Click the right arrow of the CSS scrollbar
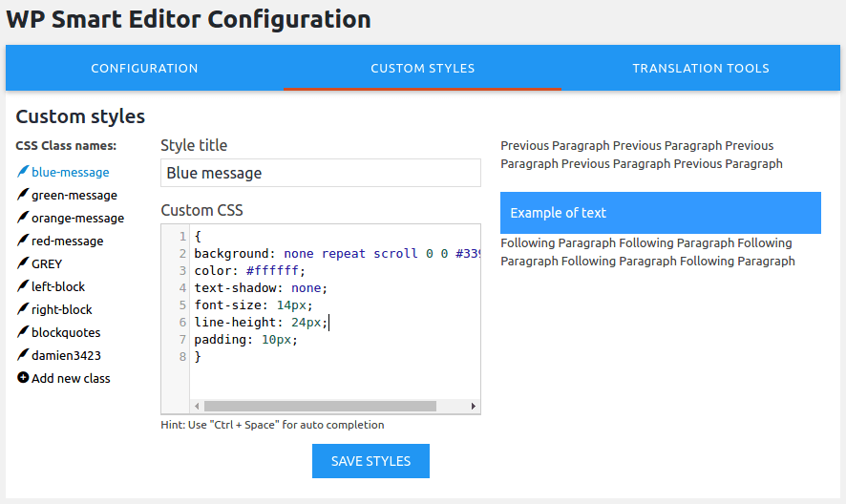Image resolution: width=846 pixels, height=504 pixels. (x=473, y=407)
